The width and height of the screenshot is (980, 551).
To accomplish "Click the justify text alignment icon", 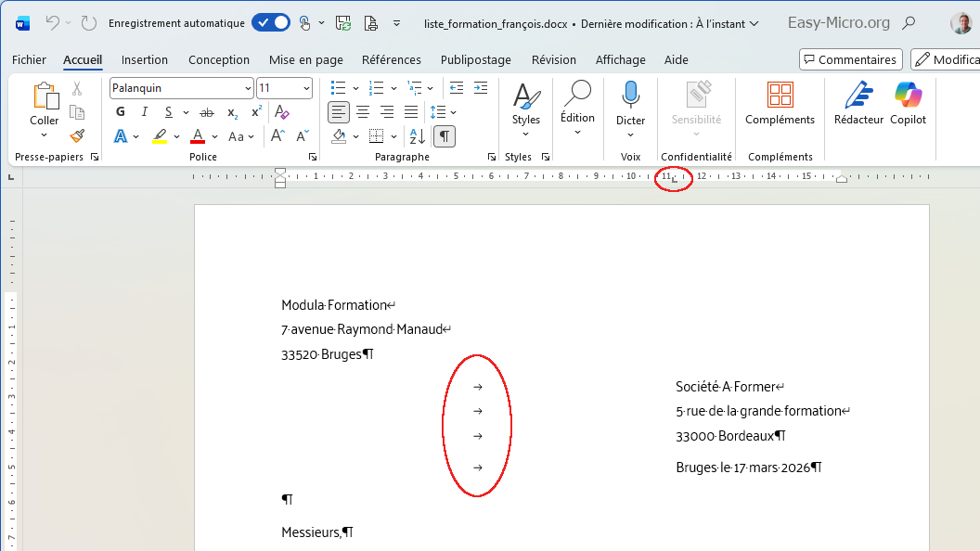I will pos(411,112).
